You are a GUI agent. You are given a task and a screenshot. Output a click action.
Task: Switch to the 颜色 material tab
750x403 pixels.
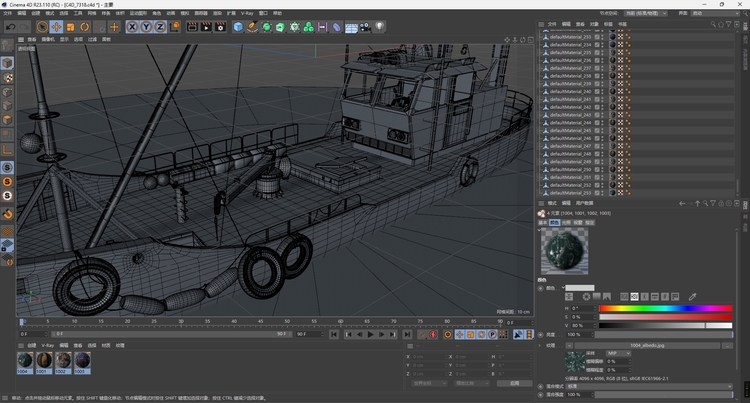coord(554,222)
